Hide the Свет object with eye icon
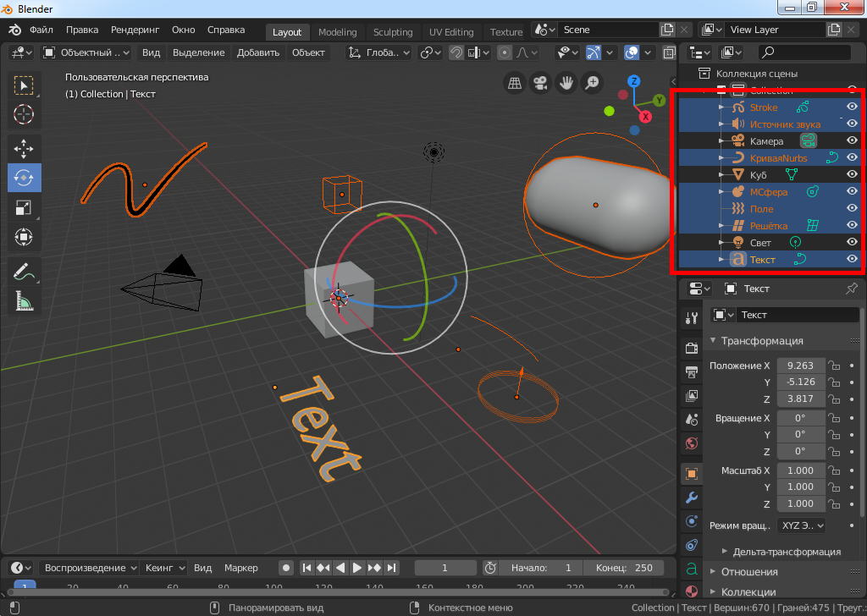The width and height of the screenshot is (867, 616). pyautogui.click(x=853, y=242)
